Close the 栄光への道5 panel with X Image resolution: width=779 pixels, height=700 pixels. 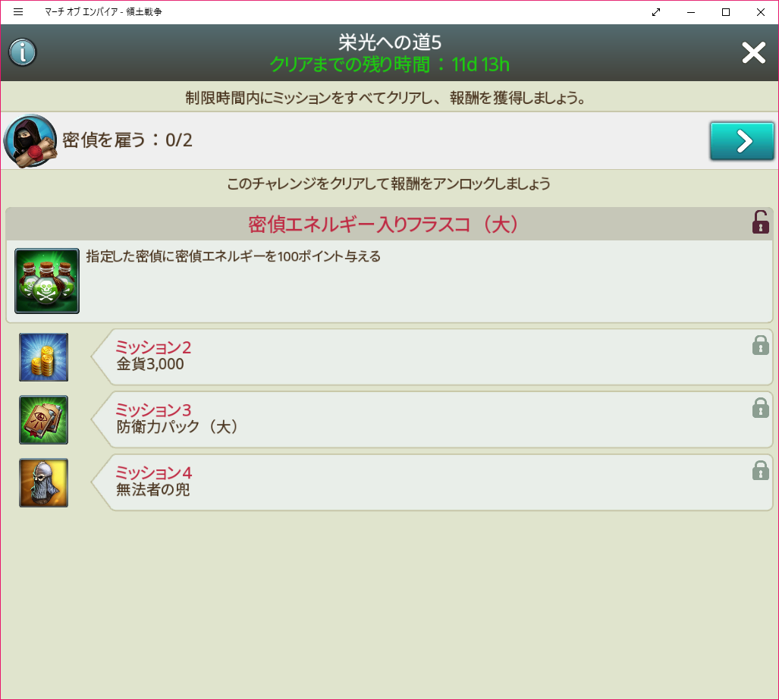(x=753, y=52)
